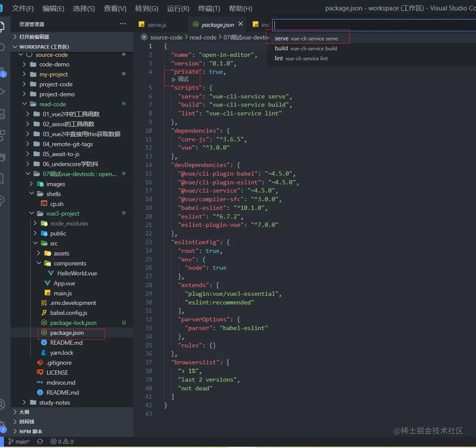
Task: Click the mdnice.md Markdown file icon
Action: pos(40,383)
